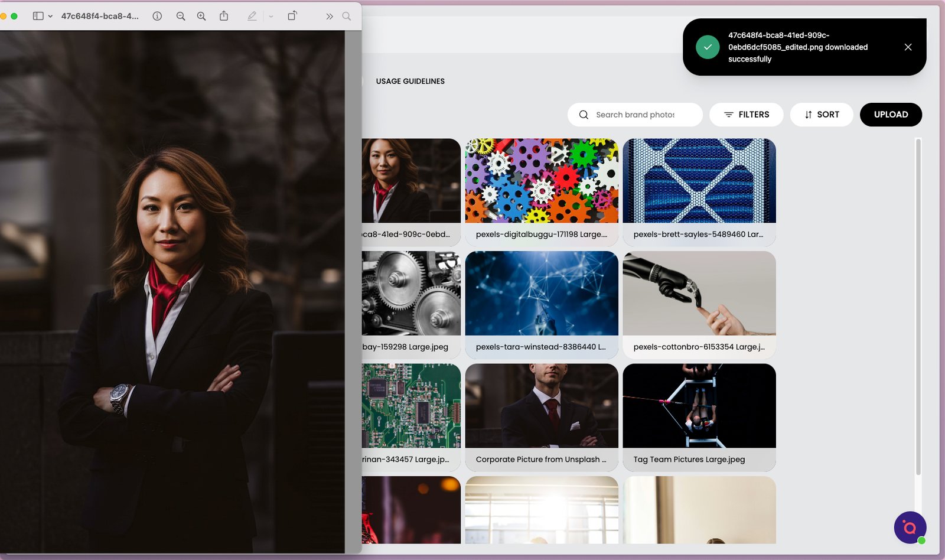
Task: Expand the sidebar view options chevron
Action: point(50,16)
